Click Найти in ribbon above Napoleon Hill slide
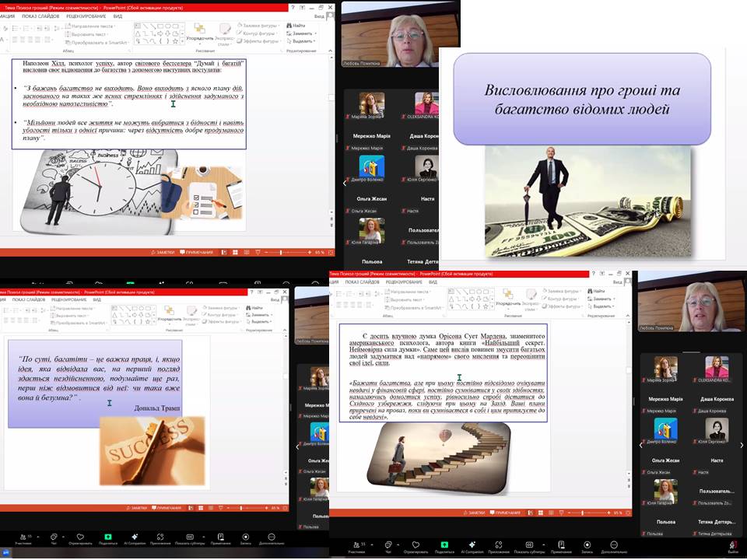 (296, 26)
